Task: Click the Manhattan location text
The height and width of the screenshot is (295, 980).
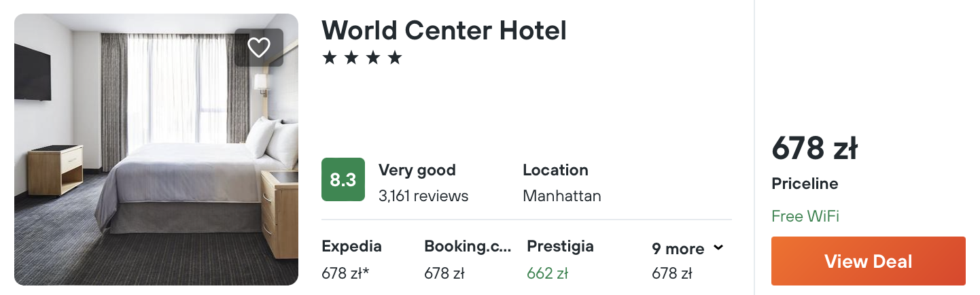Action: 562,196
